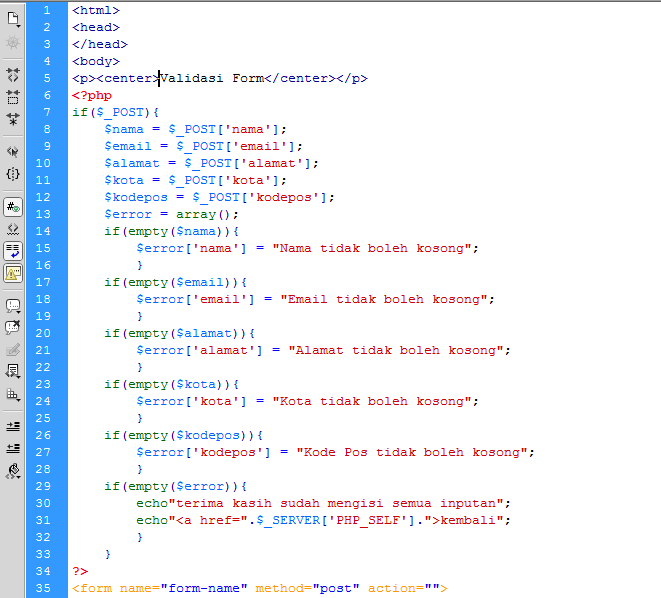Click if(empty($kota)){ on line 23
This screenshot has height=598, width=661.
click(x=172, y=384)
